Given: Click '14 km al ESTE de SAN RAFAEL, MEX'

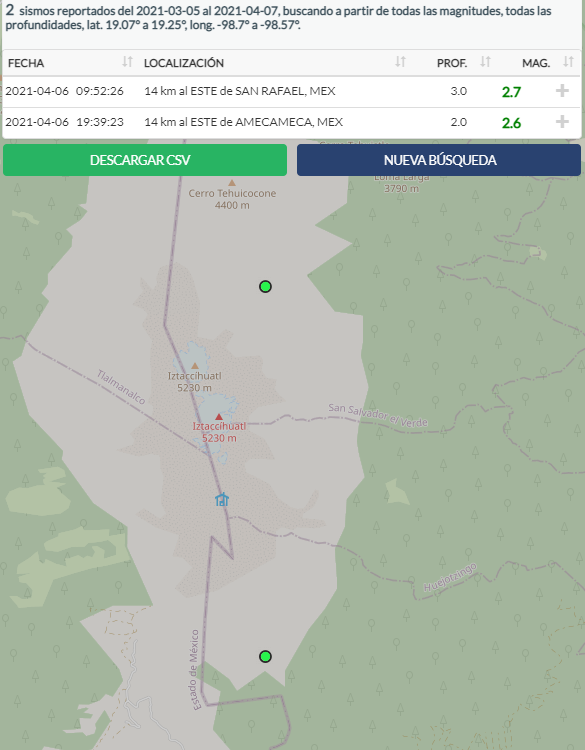Looking at the screenshot, I should click(240, 91).
